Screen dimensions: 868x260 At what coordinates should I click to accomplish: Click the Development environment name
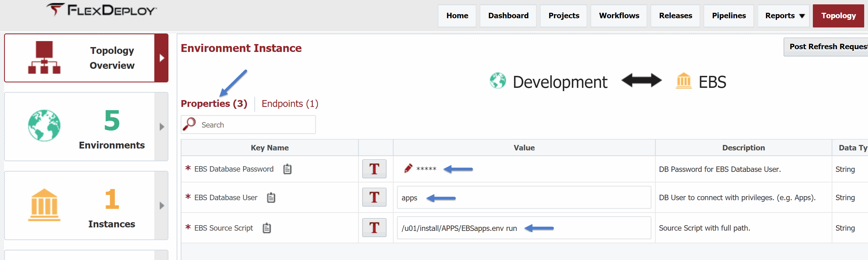coord(560,82)
